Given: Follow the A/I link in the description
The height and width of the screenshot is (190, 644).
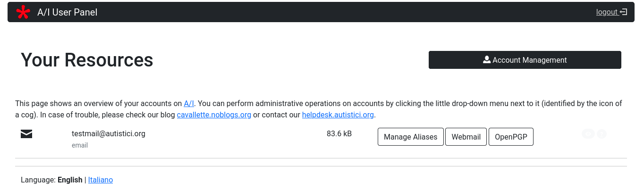Looking at the screenshot, I should point(189,103).
